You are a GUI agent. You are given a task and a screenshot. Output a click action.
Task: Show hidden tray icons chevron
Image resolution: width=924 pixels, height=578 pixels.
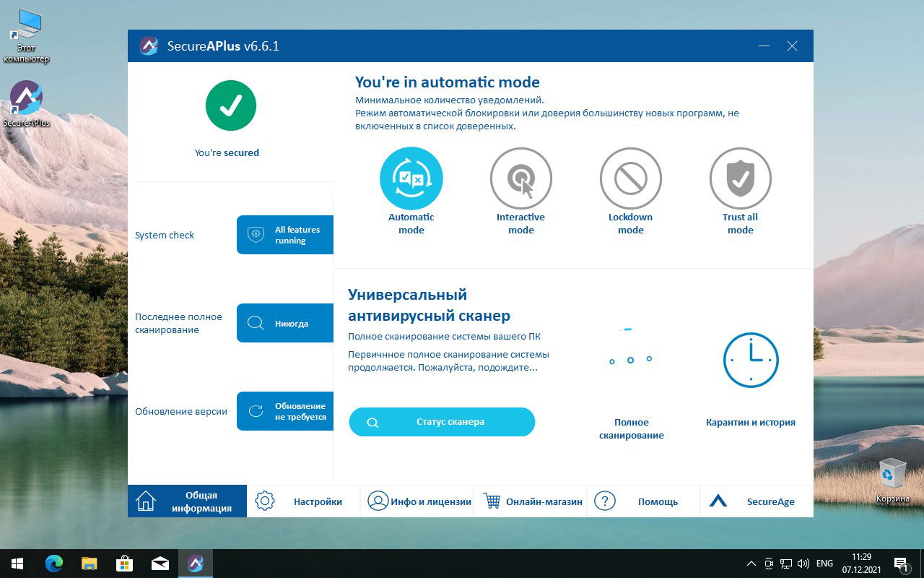tap(751, 564)
